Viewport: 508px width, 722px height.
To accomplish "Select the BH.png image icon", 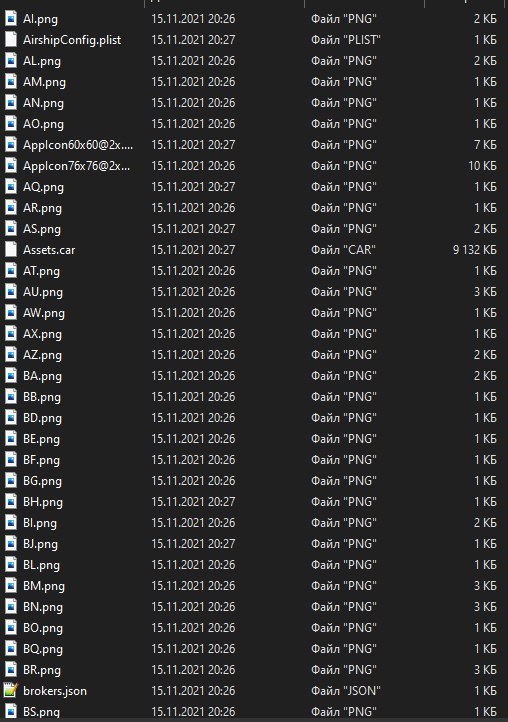I will (x=11, y=502).
